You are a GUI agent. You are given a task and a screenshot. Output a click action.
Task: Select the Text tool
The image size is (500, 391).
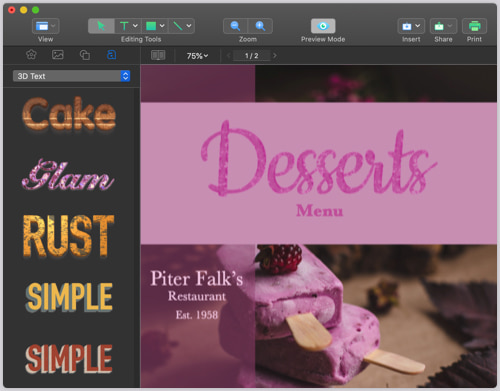(x=124, y=26)
